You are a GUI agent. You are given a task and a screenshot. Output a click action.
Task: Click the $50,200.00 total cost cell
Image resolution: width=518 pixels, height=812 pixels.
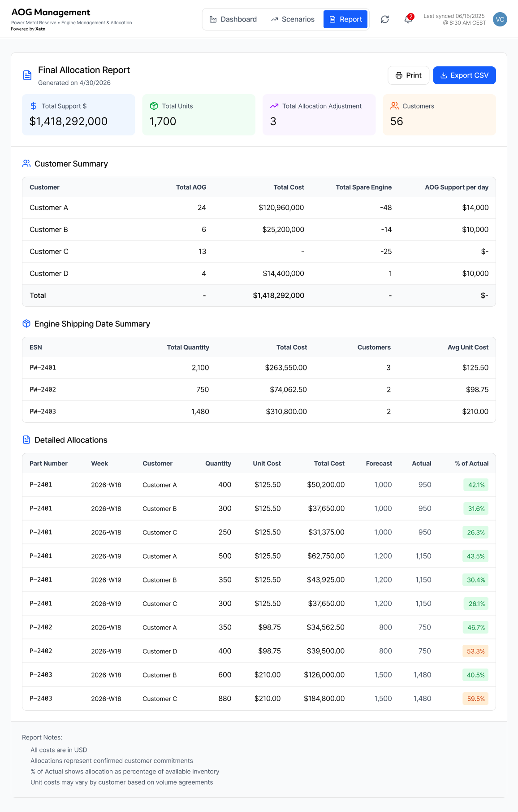[x=326, y=485]
